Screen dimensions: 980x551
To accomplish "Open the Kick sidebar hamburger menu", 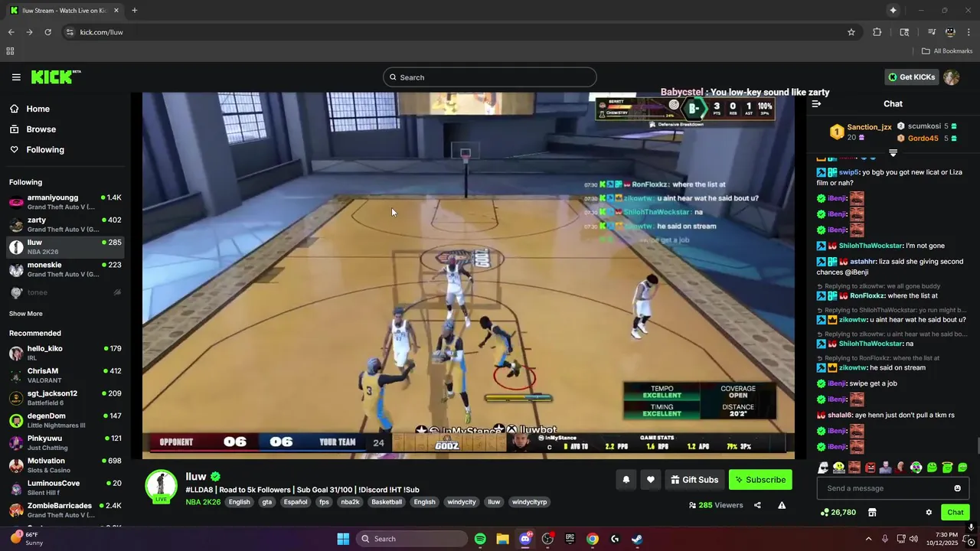I will 16,77.
